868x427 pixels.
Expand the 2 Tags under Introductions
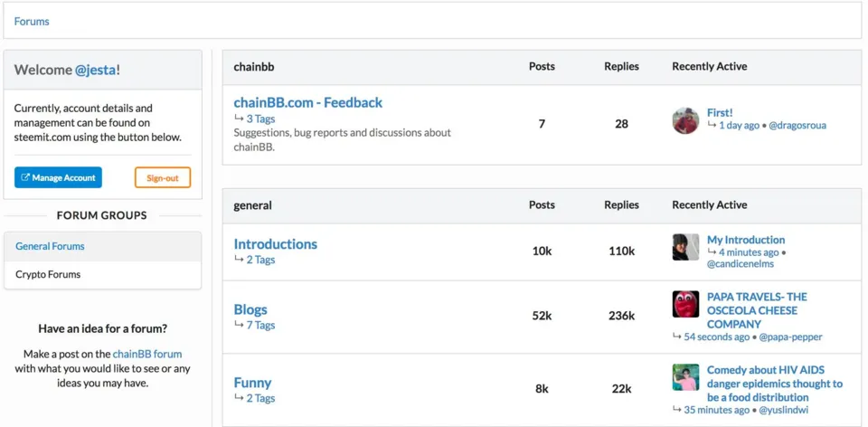pyautogui.click(x=260, y=260)
